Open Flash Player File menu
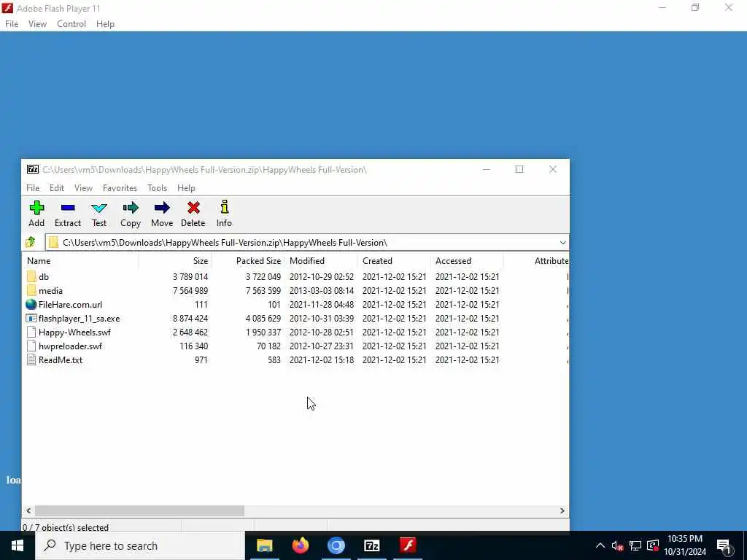This screenshot has width=747, height=560. tap(12, 24)
